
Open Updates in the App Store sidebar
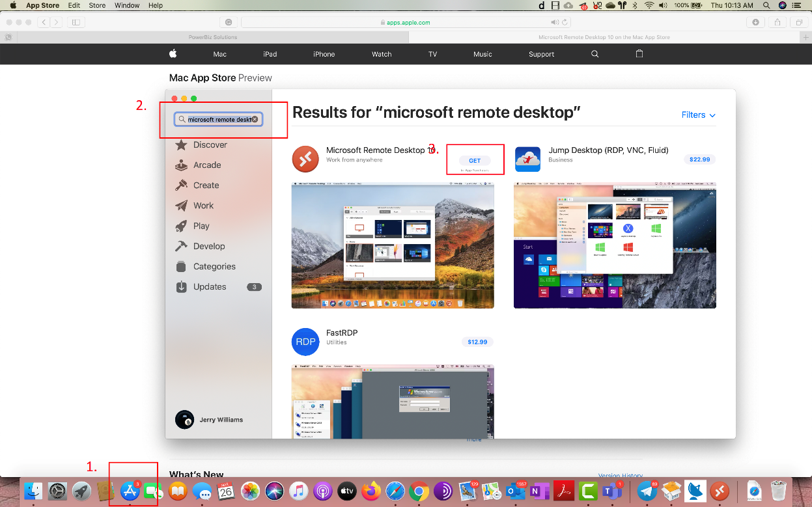click(x=218, y=286)
